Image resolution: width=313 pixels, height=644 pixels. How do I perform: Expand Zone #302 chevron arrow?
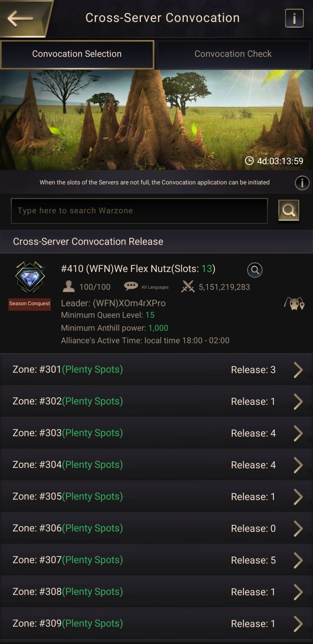click(298, 401)
